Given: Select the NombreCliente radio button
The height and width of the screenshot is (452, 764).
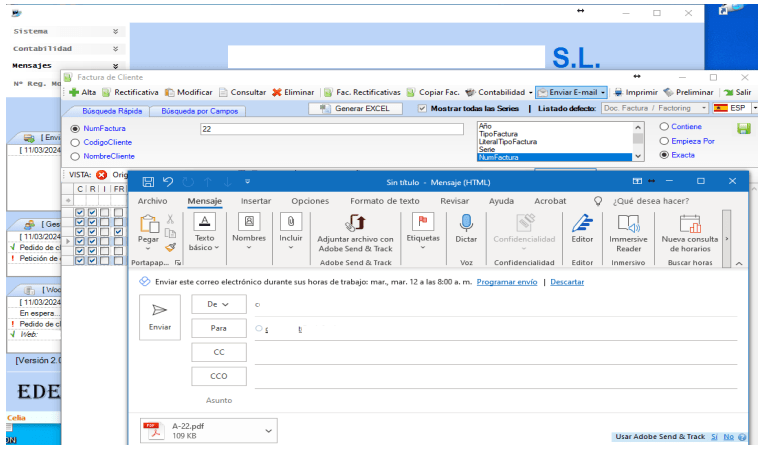Looking at the screenshot, I should (x=75, y=156).
